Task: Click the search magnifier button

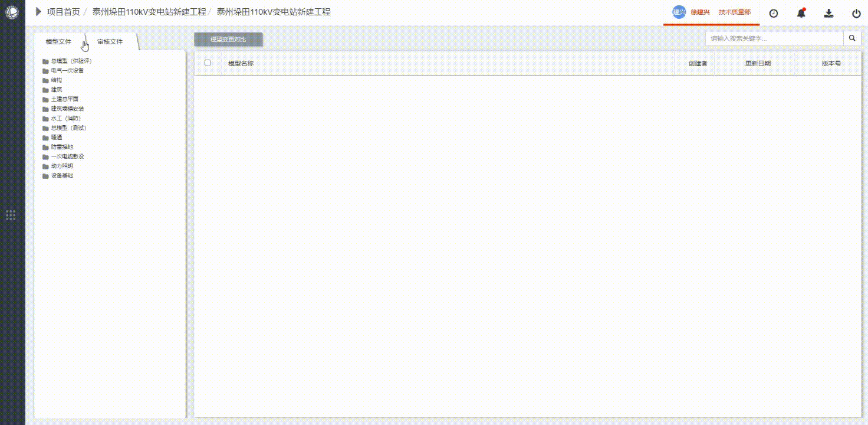Action: (x=852, y=38)
